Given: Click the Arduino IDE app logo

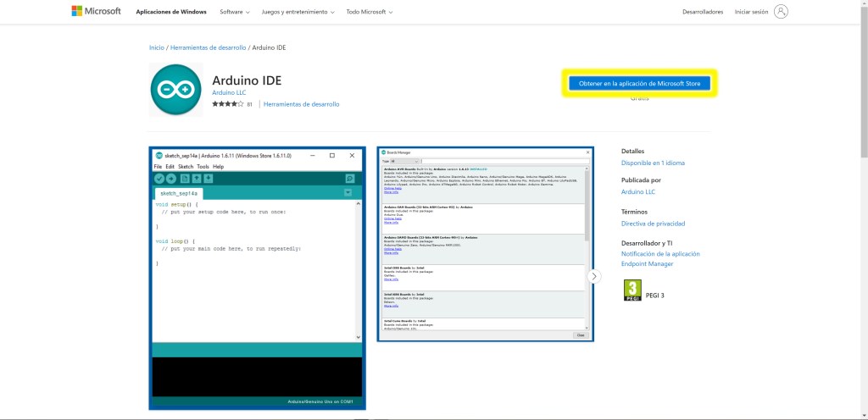Looking at the screenshot, I should (175, 90).
